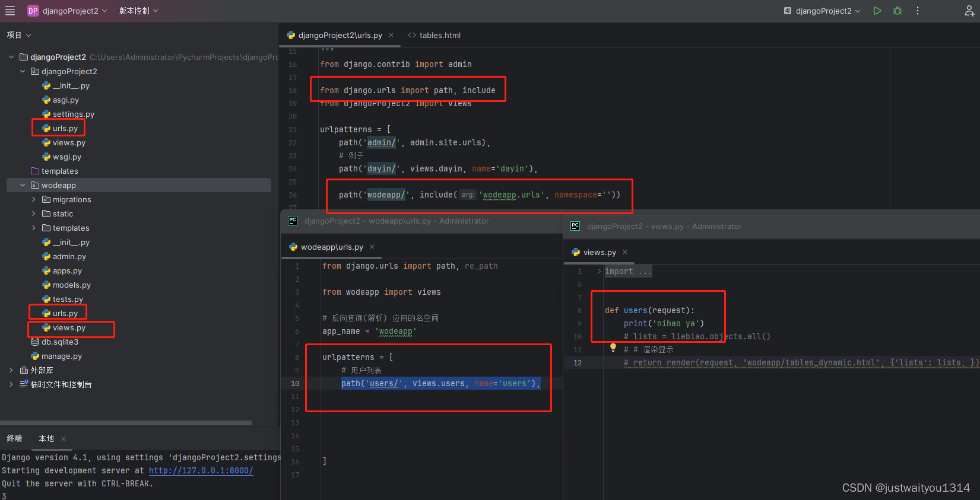Screen dimensions: 980x500
Task: Select the 本地 local terminal tab
Action: click(x=46, y=438)
